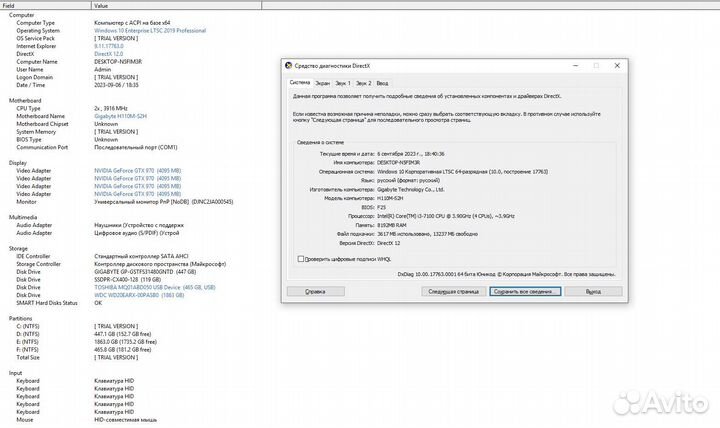The height and width of the screenshot is (428, 720).
Task: Click the Date / Time row
Action: (x=77, y=85)
